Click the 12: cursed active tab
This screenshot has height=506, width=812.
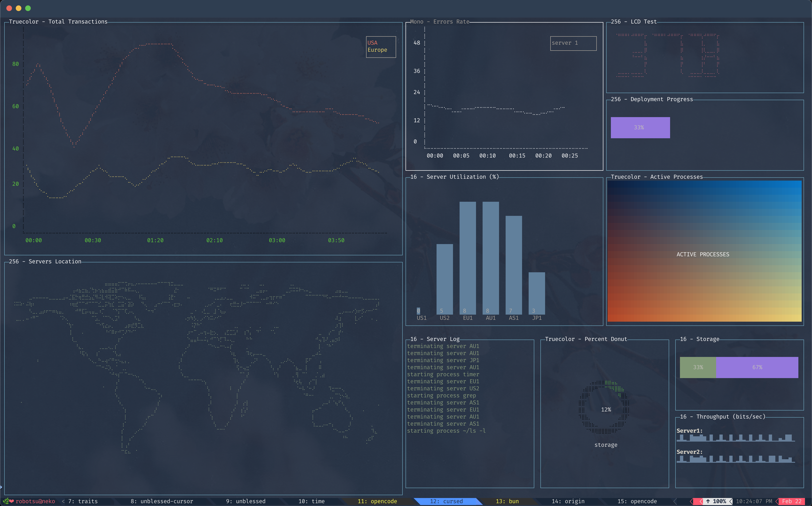pyautogui.click(x=446, y=501)
